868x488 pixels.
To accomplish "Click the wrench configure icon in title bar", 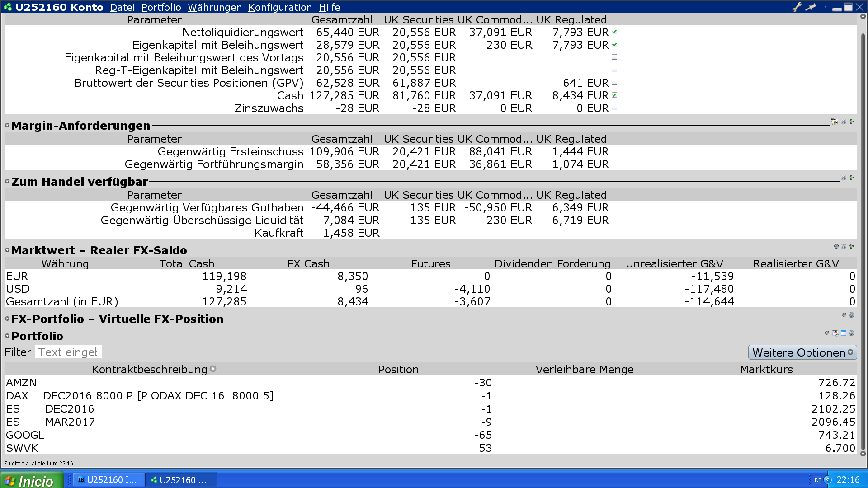I will (x=797, y=7).
